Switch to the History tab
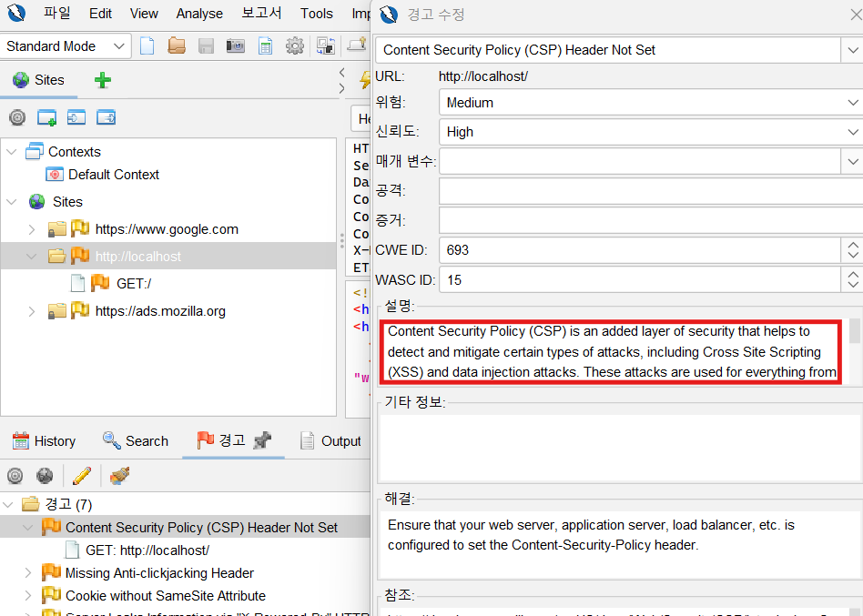 44,440
